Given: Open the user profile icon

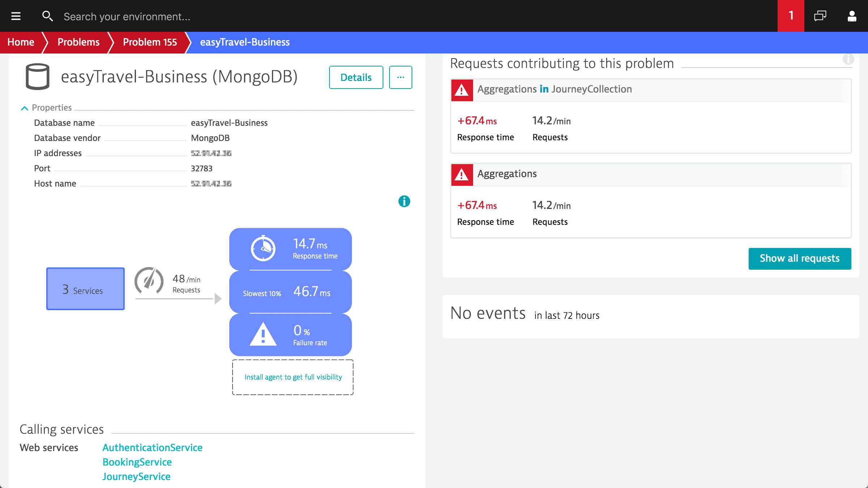Looking at the screenshot, I should (852, 16).
